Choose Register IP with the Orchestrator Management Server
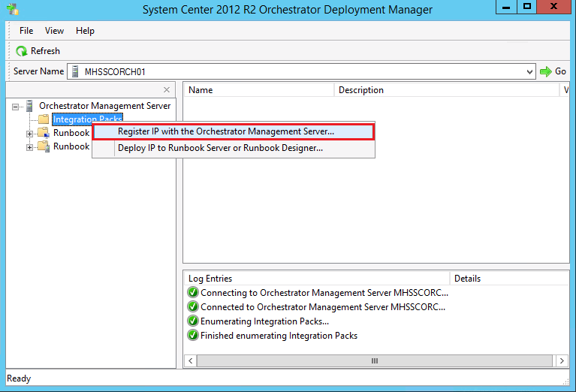 click(x=234, y=131)
